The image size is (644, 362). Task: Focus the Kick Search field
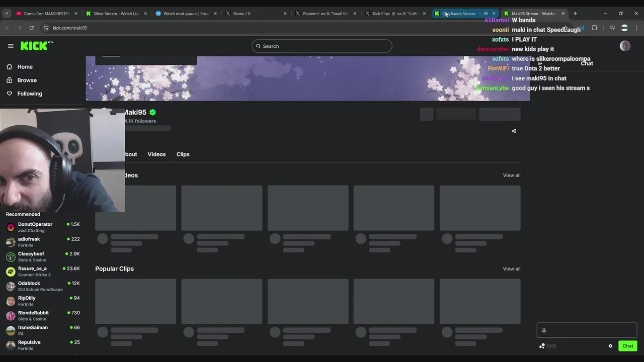point(321,46)
